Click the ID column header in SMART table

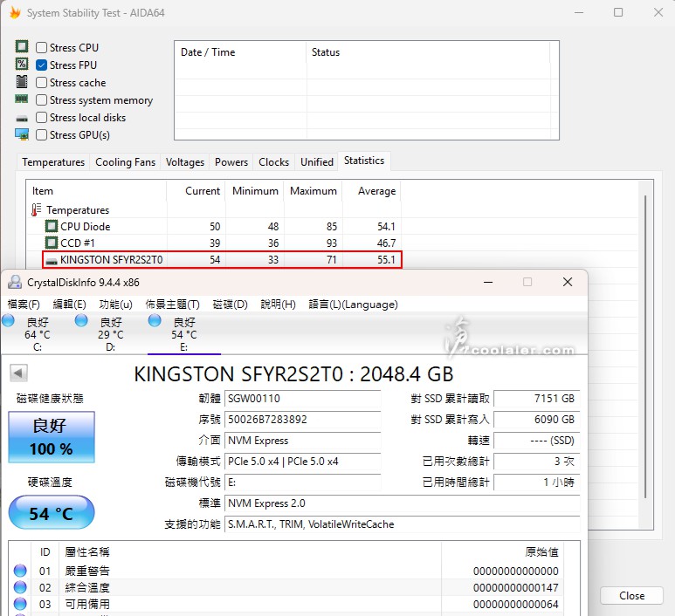coord(45,552)
